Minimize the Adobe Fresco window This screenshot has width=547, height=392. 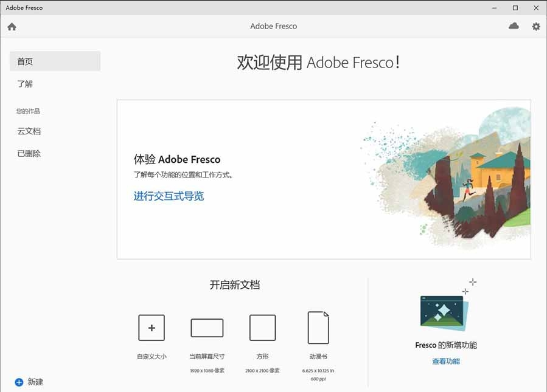[x=494, y=8]
